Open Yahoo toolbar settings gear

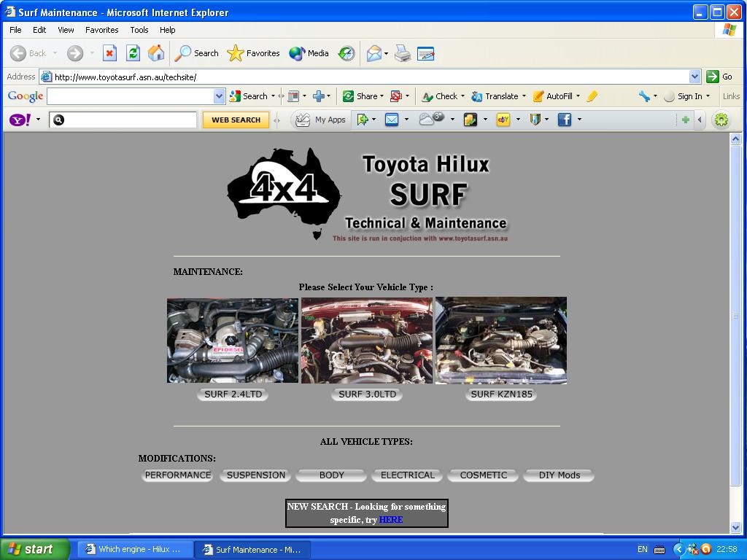(721, 120)
